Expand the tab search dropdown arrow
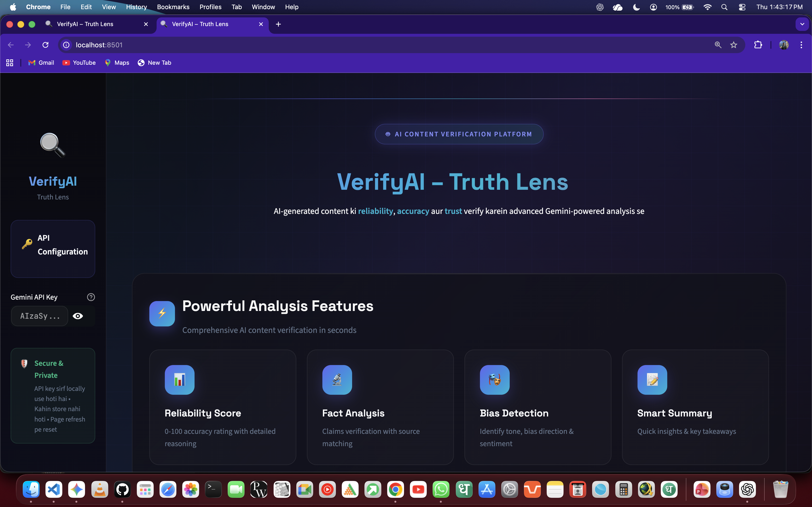Screen dimensions: 812x507 tap(802, 24)
